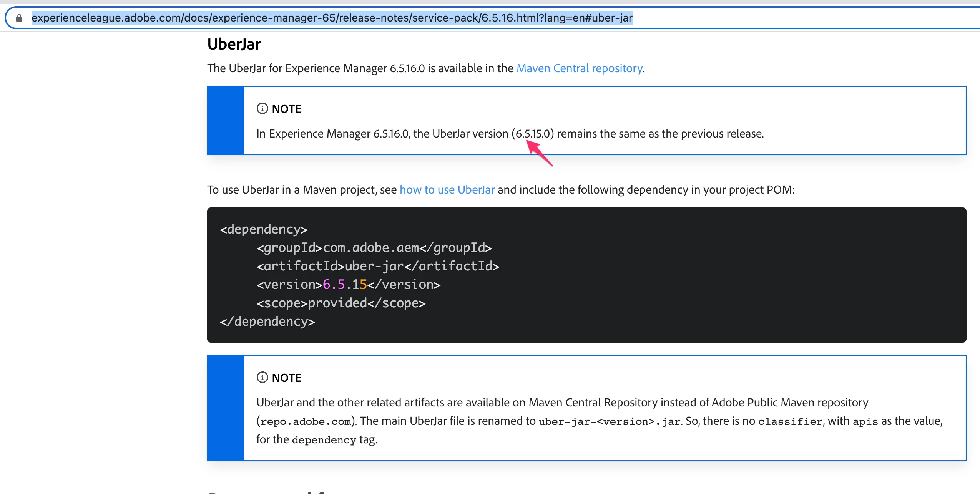Click the artifactId uber-jar code line

click(x=378, y=266)
